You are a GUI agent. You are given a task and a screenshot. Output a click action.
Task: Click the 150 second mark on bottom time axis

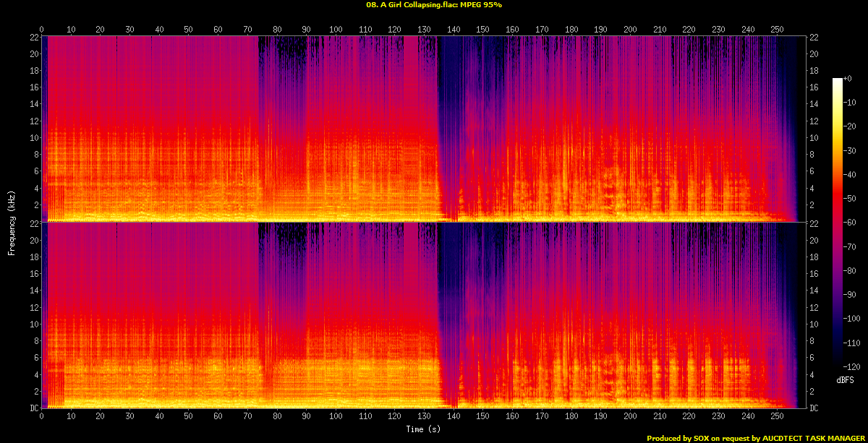coord(482,416)
